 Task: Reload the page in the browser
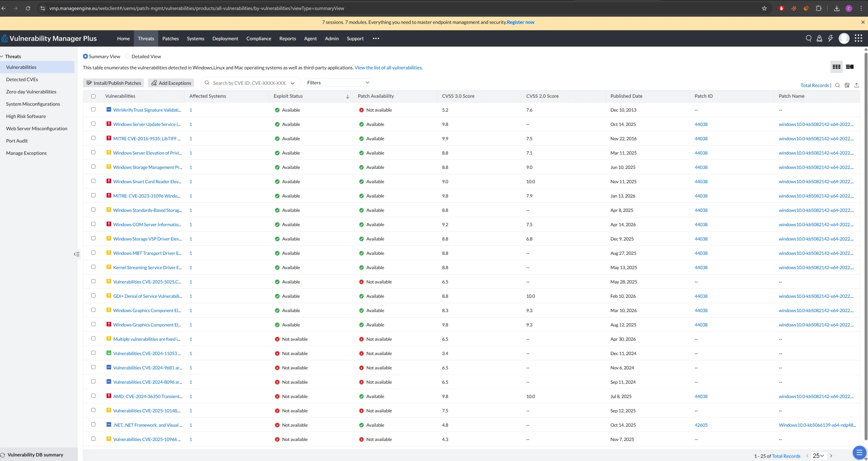28,8
